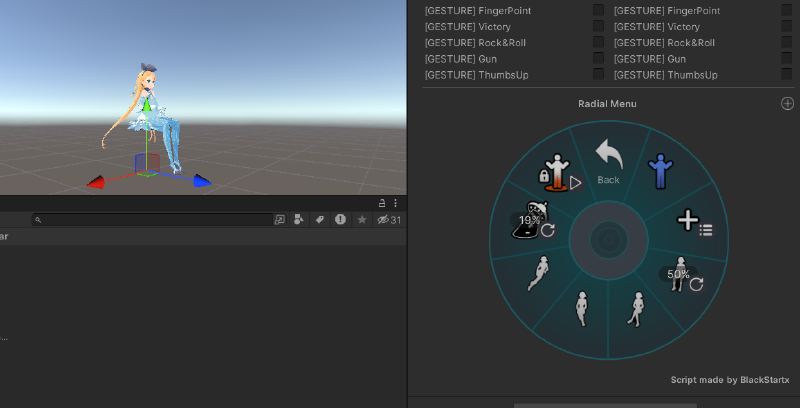The width and height of the screenshot is (800, 408).
Task: Enable left column Victory gesture checkbox
Action: coord(598,26)
